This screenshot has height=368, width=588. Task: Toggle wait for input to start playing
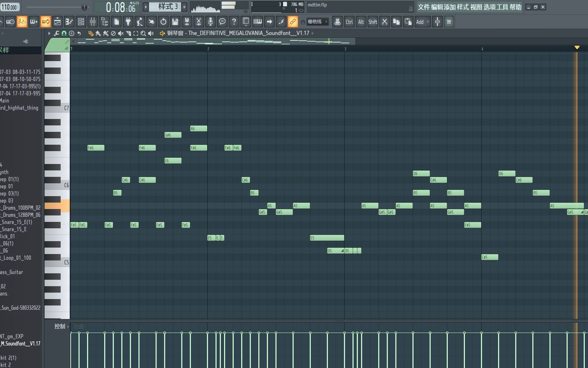click(x=10, y=22)
